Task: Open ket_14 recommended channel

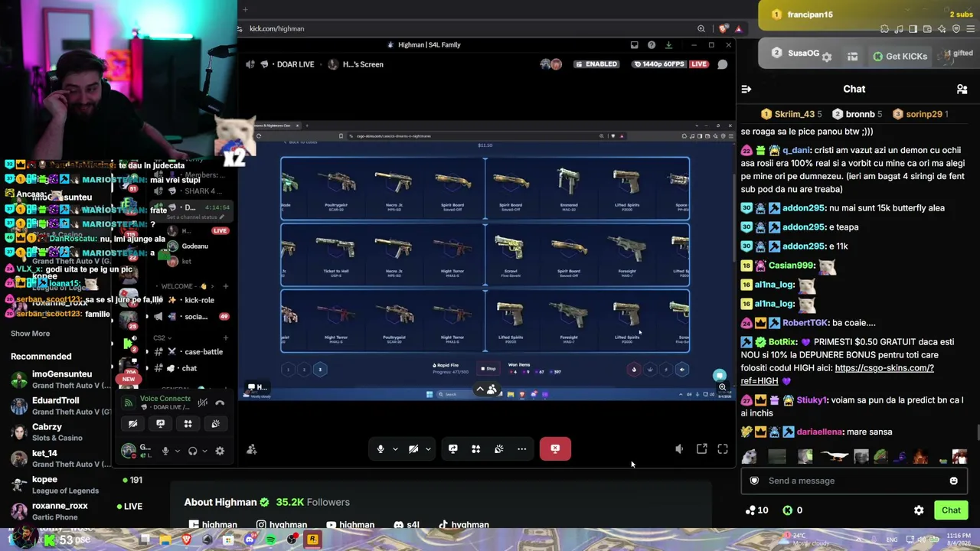Action: coord(61,458)
